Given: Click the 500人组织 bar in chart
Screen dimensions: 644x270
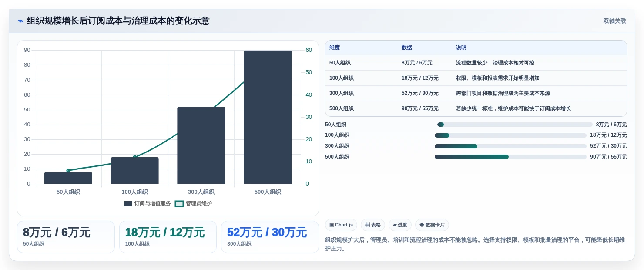Looking at the screenshot, I should coord(268,117).
